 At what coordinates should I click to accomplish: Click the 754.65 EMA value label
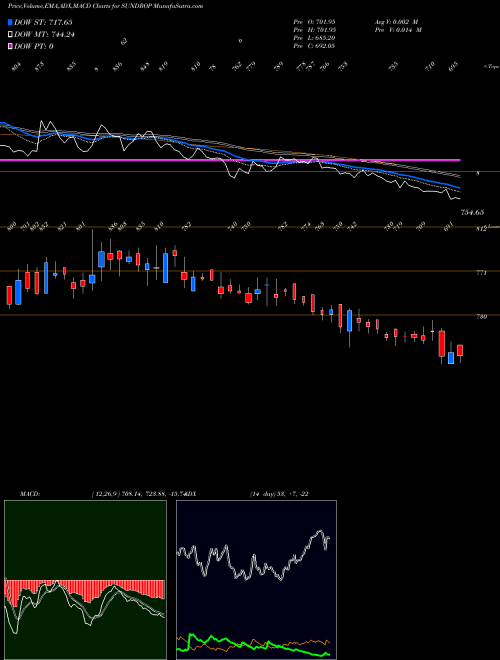(x=472, y=213)
